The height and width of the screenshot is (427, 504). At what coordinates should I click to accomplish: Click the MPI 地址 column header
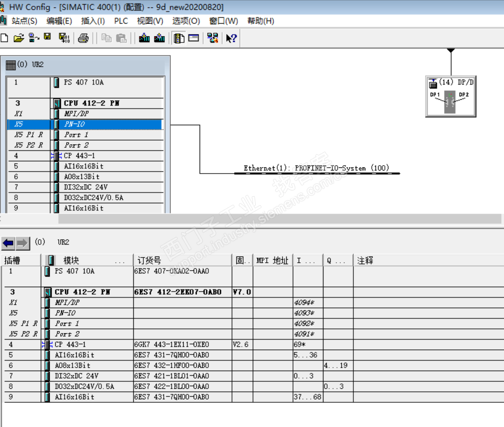pos(272,260)
